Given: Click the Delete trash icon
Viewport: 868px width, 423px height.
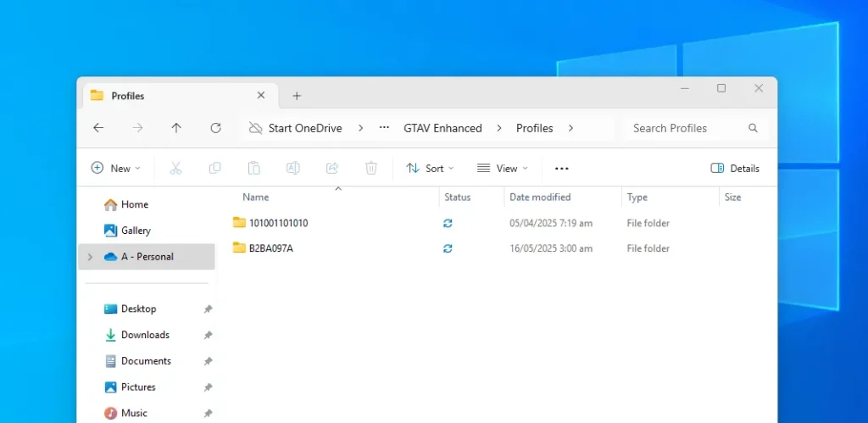Looking at the screenshot, I should (370, 168).
